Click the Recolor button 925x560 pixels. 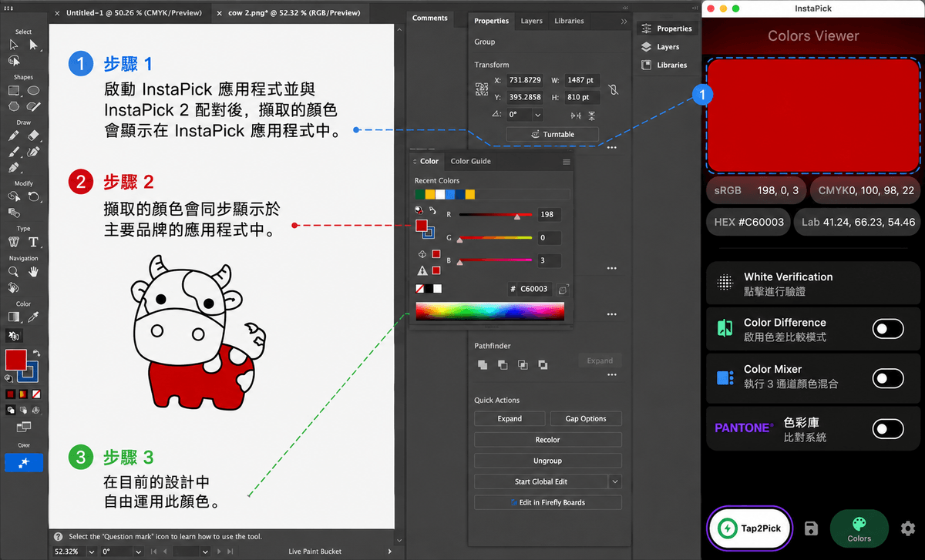[548, 440]
